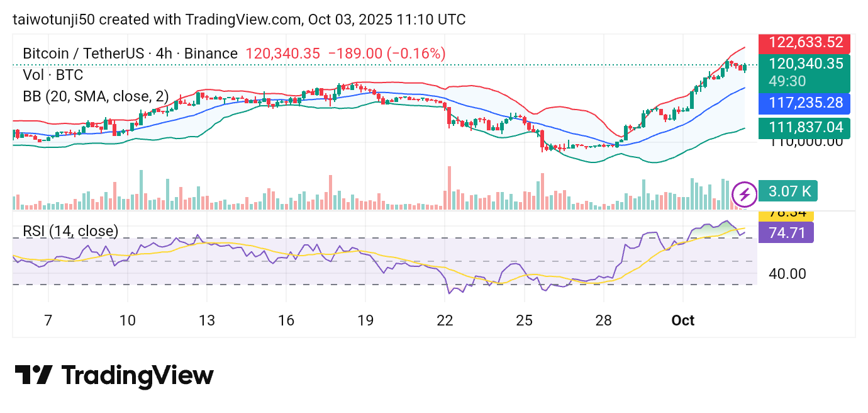Select the BB (20, SMA, close, 2) label
This screenshot has width=868, height=413.
click(x=96, y=96)
